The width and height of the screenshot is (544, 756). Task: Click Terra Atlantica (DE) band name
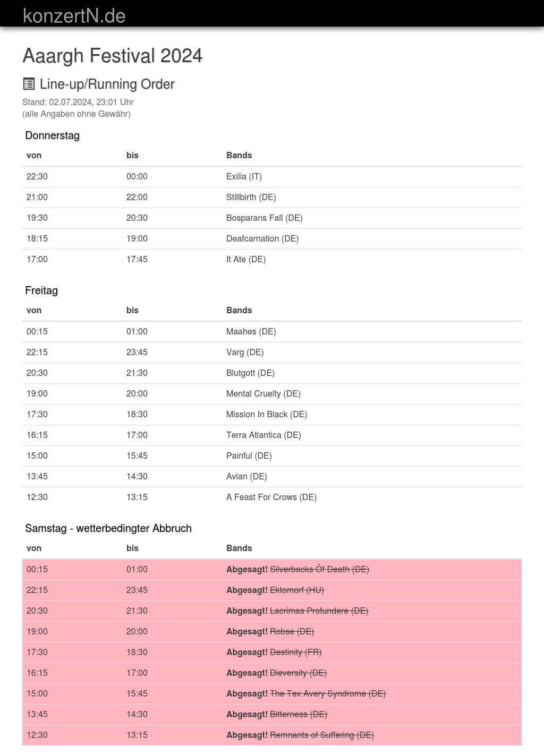tap(263, 435)
